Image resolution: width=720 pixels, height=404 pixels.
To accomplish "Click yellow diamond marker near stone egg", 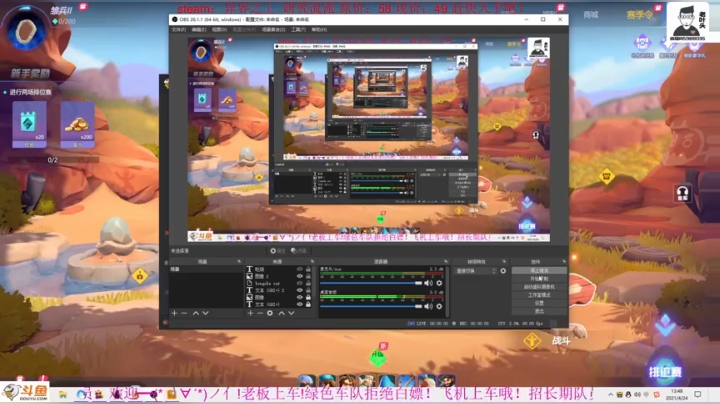I will [140, 276].
